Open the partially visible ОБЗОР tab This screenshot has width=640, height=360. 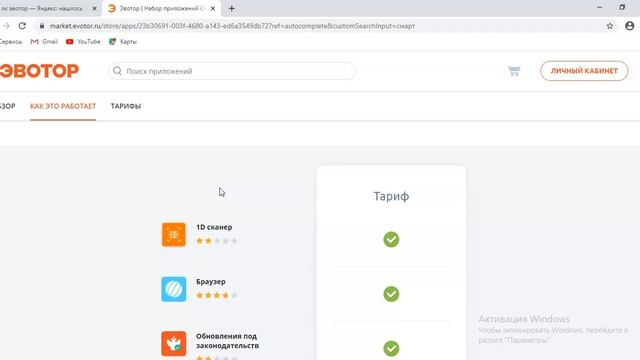coord(7,106)
